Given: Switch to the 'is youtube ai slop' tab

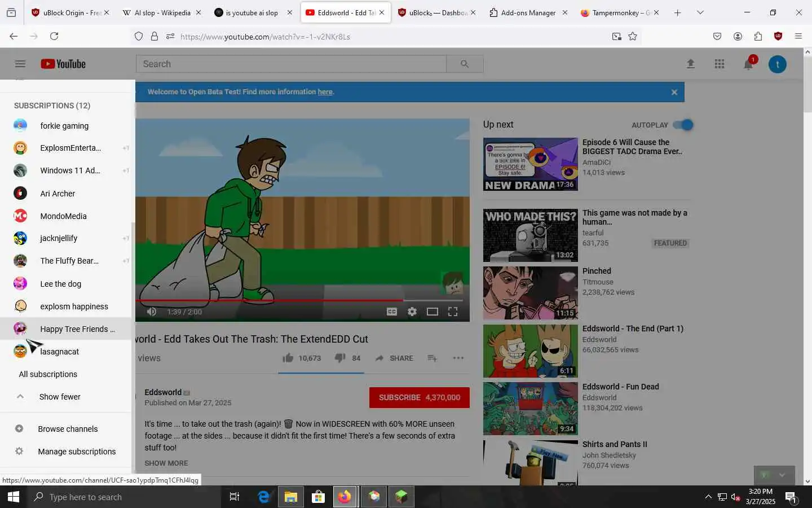Looking at the screenshot, I should [x=253, y=12].
